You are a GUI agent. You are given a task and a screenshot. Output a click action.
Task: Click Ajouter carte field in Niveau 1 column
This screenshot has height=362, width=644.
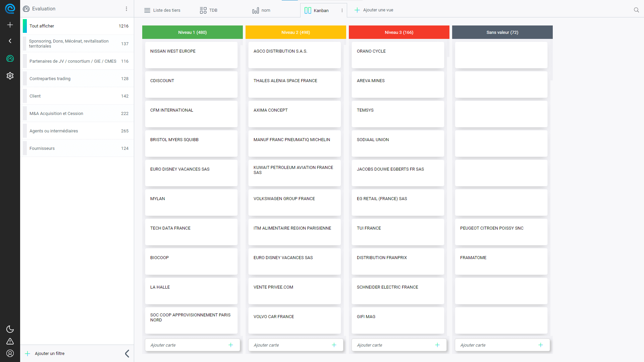tap(193, 345)
